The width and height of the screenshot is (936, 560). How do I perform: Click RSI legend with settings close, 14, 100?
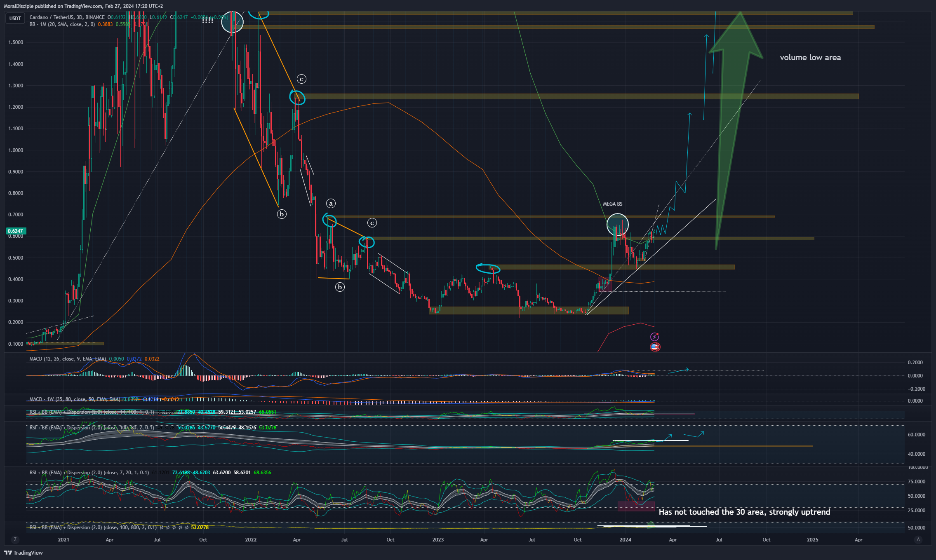pyautogui.click(x=92, y=412)
